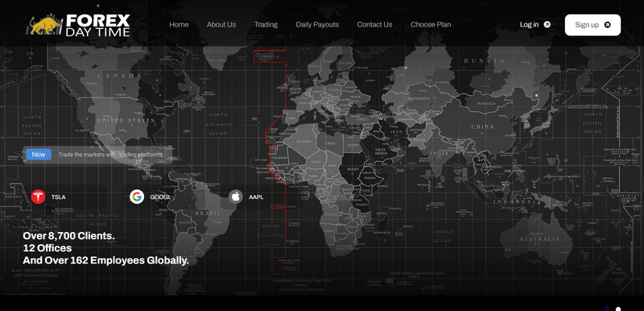The width and height of the screenshot is (644, 311).
Task: Click the 'Trade the markets with leading platforms' banner
Action: point(97,155)
